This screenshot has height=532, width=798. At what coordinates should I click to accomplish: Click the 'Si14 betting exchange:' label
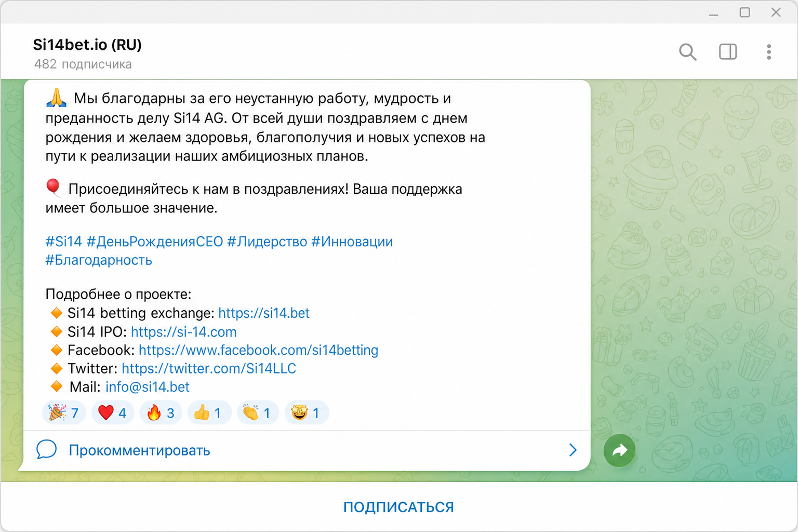pos(141,313)
